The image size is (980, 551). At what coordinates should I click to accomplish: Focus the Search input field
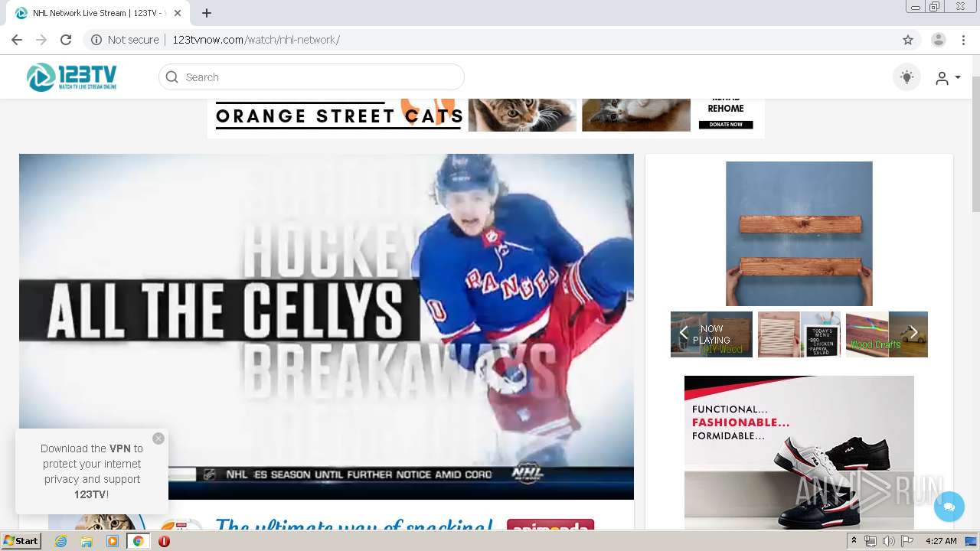click(311, 77)
